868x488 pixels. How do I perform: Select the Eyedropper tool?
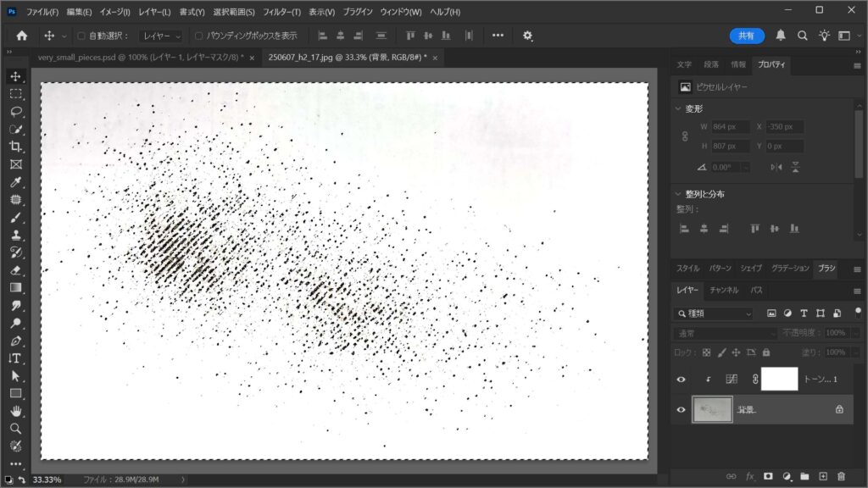[x=15, y=182]
